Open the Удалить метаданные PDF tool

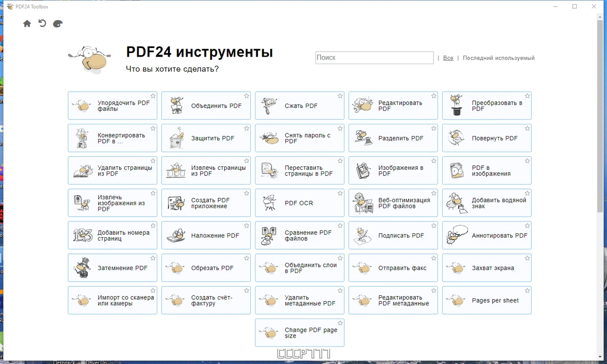[x=299, y=300]
